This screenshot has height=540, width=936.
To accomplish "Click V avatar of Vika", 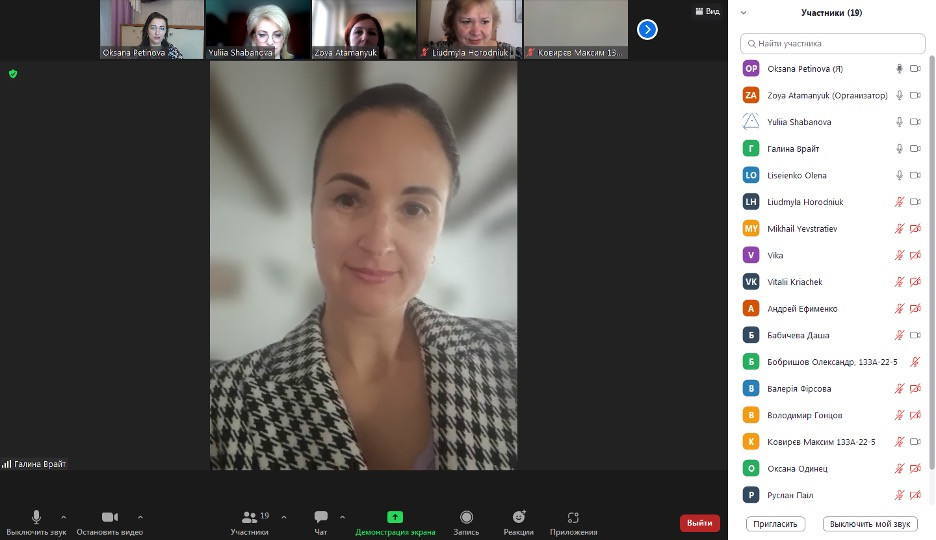I will click(x=751, y=255).
